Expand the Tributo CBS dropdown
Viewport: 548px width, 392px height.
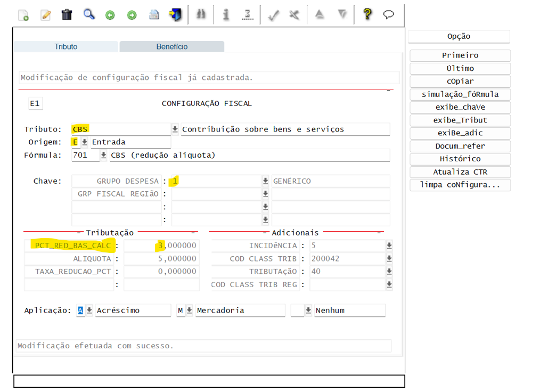coord(175,129)
